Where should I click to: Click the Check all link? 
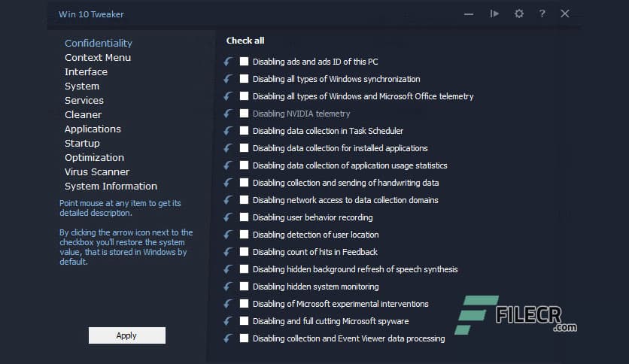pyautogui.click(x=245, y=41)
